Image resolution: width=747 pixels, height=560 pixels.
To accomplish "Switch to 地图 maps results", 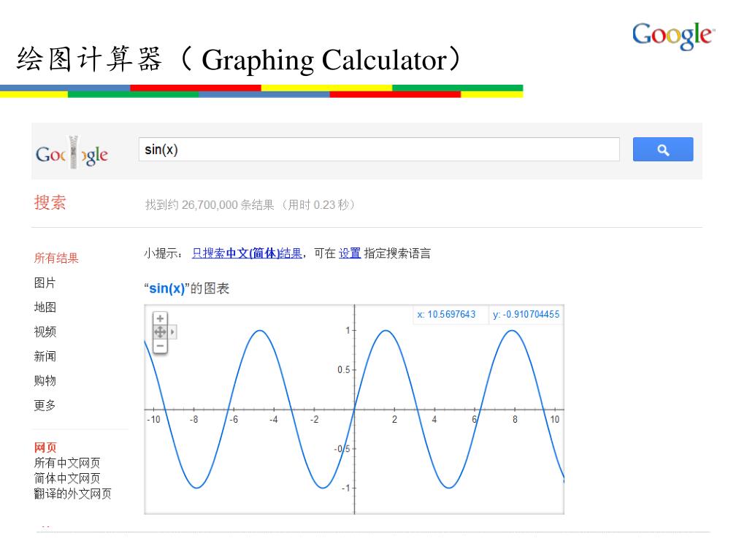I will pyautogui.click(x=45, y=307).
